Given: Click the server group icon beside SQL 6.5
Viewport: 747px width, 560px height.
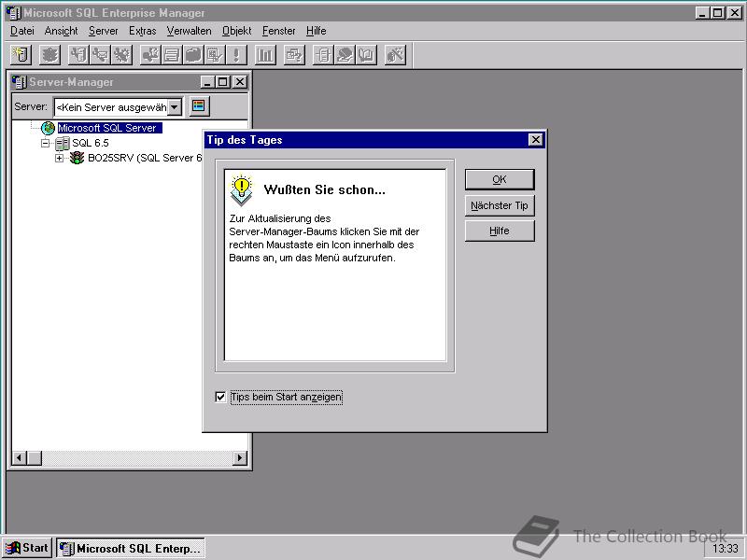Looking at the screenshot, I should (63, 143).
